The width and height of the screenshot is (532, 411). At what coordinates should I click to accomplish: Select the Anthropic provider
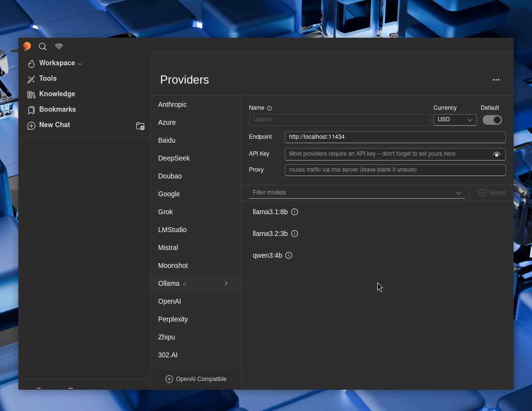[x=172, y=104]
